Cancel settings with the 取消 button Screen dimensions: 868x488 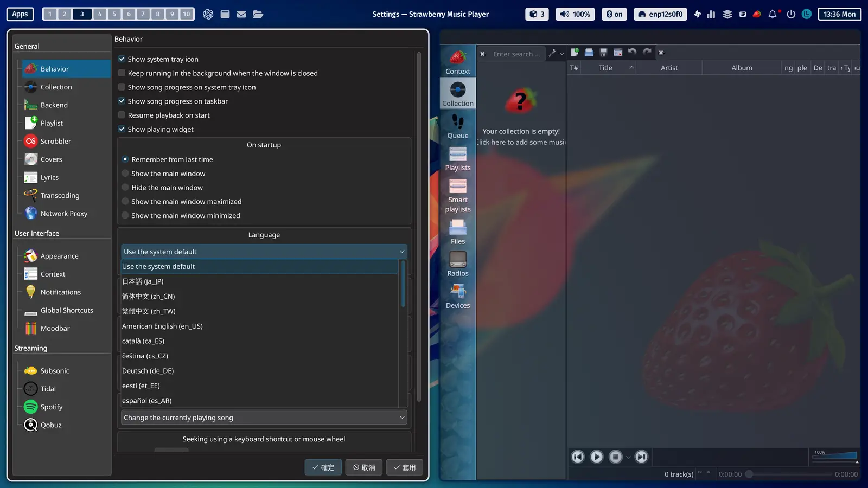[x=364, y=467]
